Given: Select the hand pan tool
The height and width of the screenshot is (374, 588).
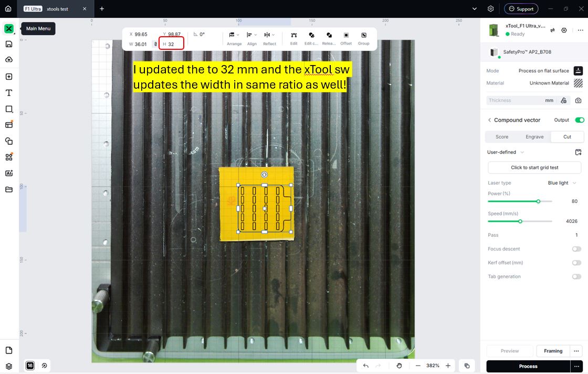Looking at the screenshot, I should 399,366.
